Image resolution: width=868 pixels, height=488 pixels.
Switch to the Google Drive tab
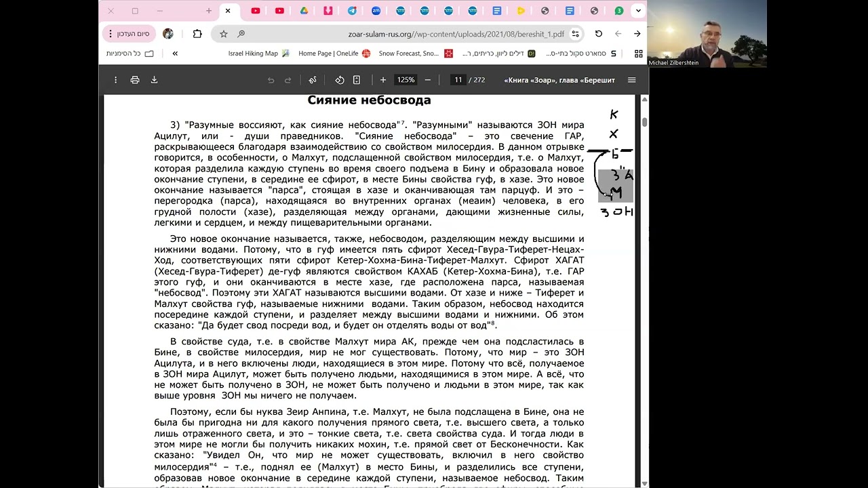[304, 11]
